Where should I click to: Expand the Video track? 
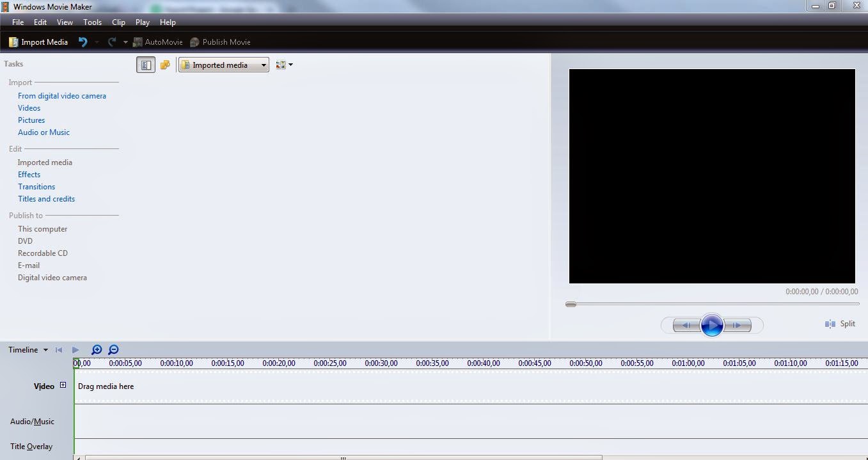[x=62, y=385]
